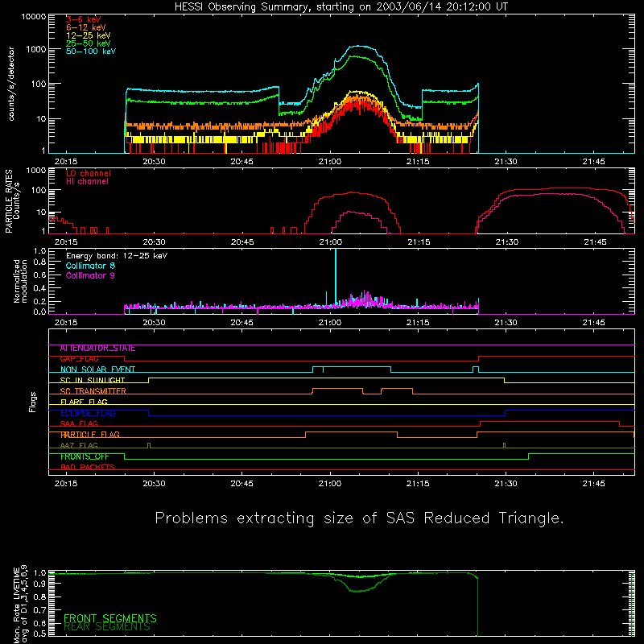
Task: Click the FLARE_FLAG label
Action: [84, 402]
